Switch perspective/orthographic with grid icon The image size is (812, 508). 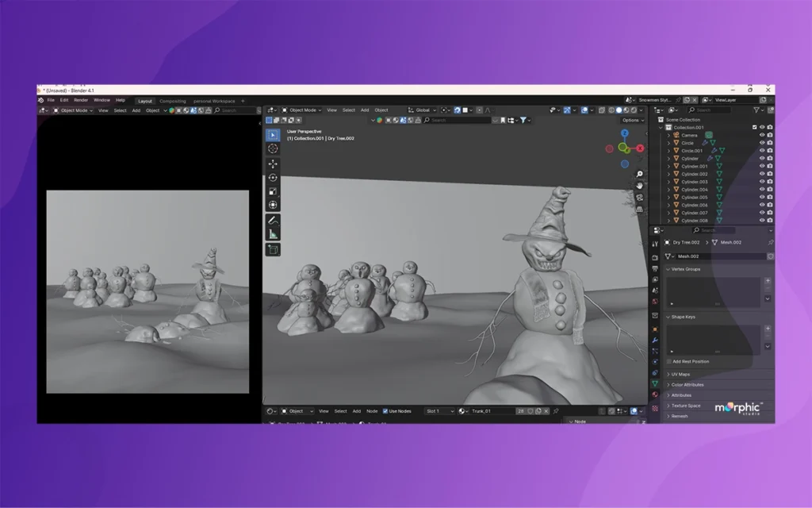pos(640,209)
